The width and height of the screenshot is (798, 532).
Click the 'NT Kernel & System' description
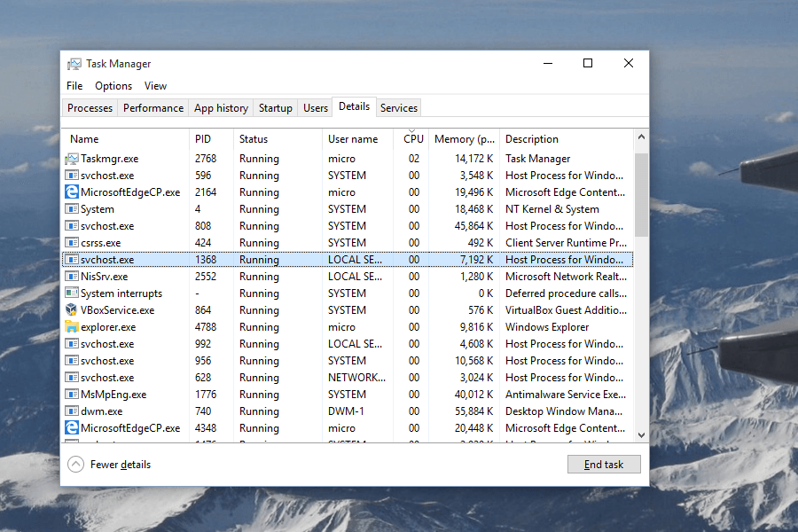pyautogui.click(x=552, y=209)
